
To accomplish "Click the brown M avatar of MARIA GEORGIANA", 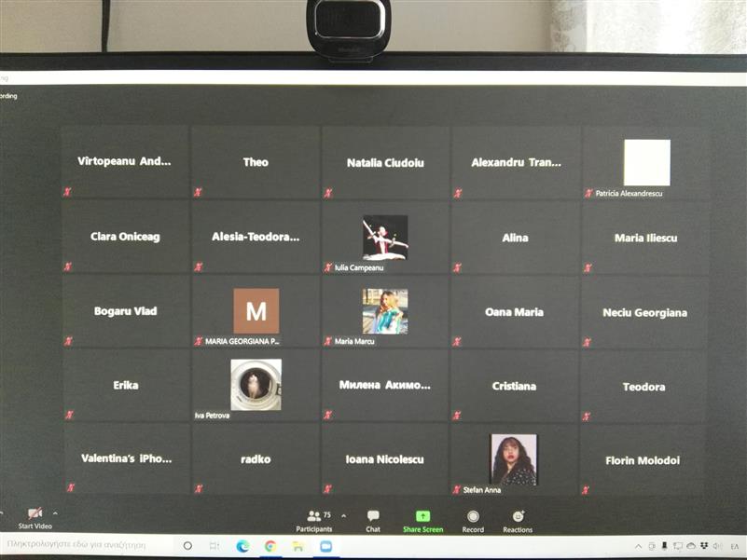I will (x=256, y=311).
